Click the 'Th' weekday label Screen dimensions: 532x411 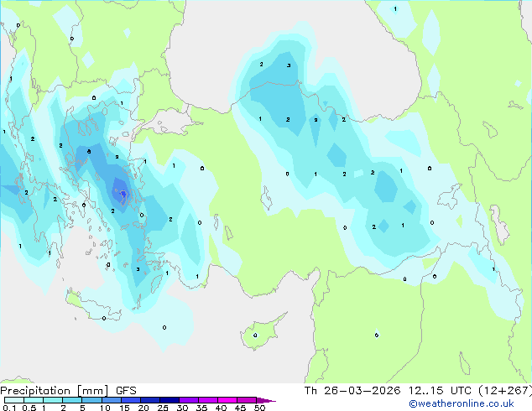(x=310, y=391)
